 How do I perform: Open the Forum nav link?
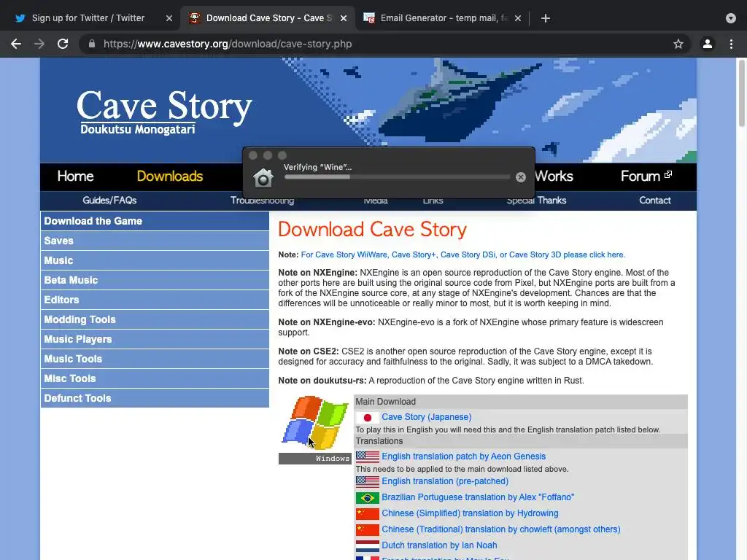(x=646, y=176)
